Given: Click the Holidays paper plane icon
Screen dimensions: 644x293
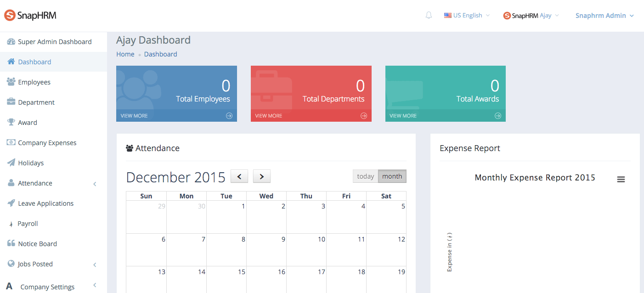Looking at the screenshot, I should [11, 163].
